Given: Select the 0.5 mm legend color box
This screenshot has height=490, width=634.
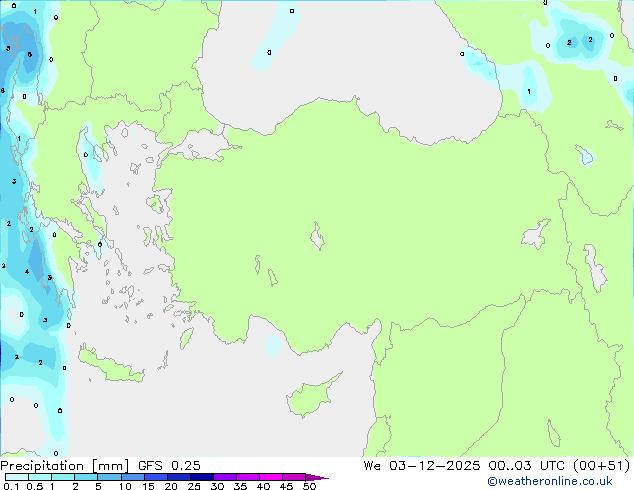Looking at the screenshot, I should coord(40,477).
